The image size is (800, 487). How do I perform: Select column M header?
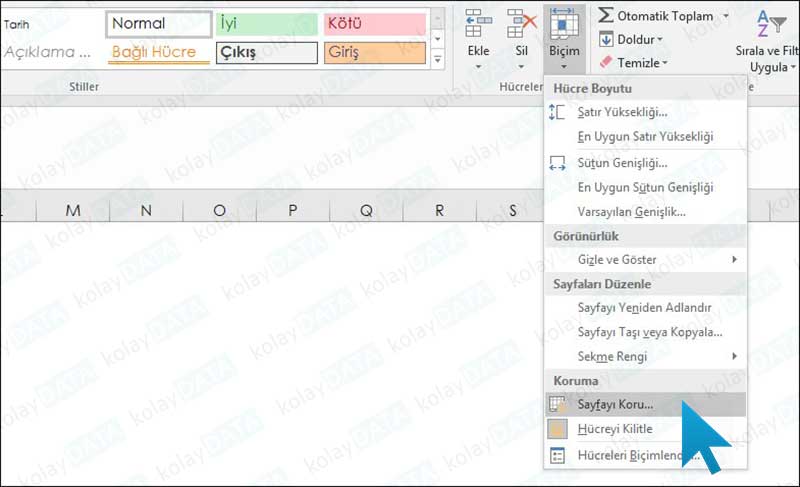pos(73,210)
